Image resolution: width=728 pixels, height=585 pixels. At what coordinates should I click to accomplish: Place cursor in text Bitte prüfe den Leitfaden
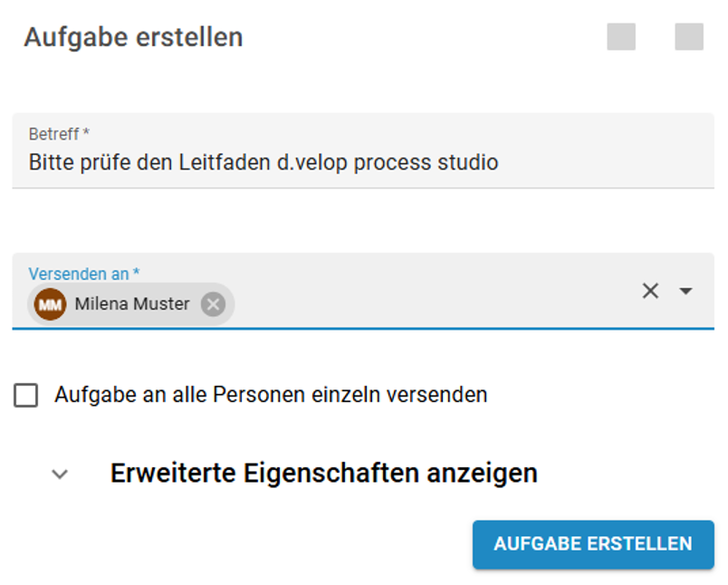click(x=149, y=163)
